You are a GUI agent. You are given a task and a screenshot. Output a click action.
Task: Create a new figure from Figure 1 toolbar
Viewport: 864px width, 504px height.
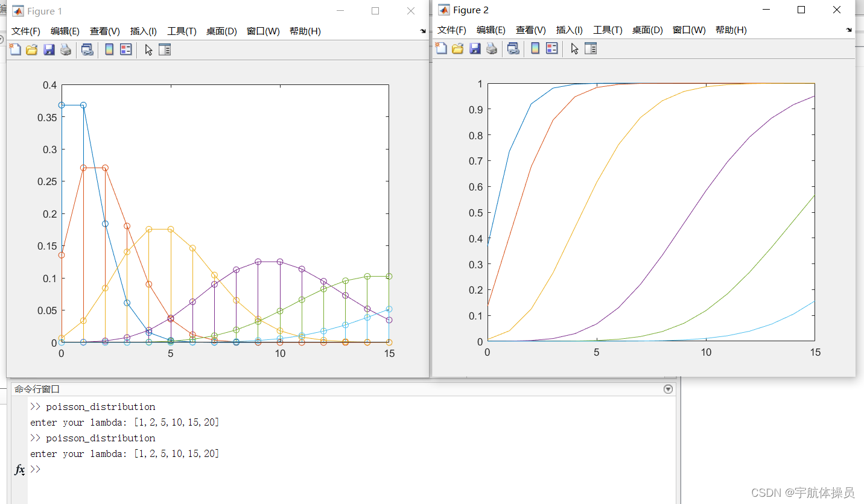[x=15, y=49]
